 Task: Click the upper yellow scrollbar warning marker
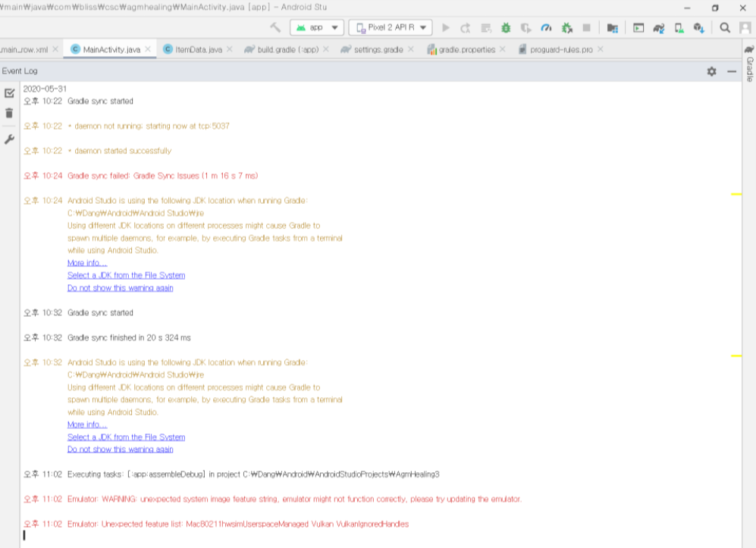pyautogui.click(x=736, y=194)
